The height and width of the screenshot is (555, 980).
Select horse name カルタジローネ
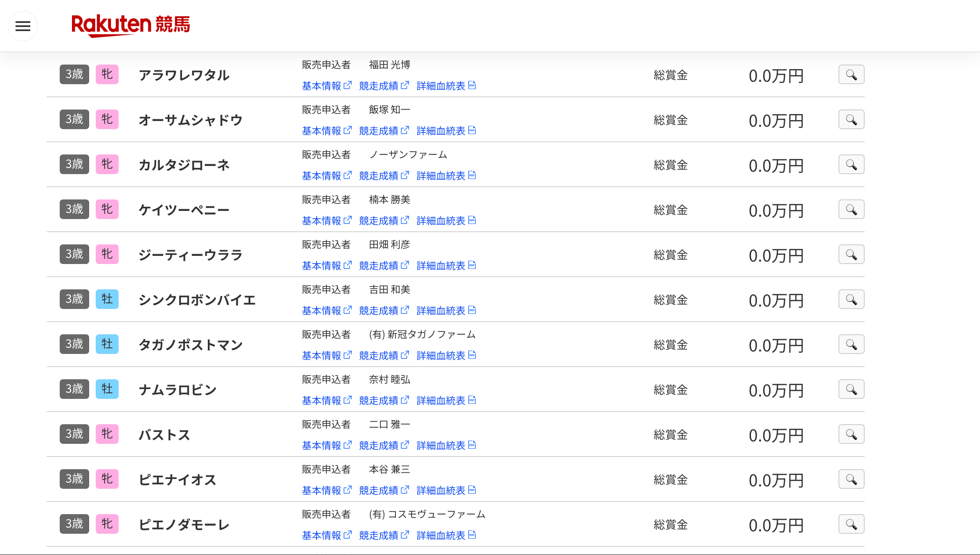[x=184, y=165]
